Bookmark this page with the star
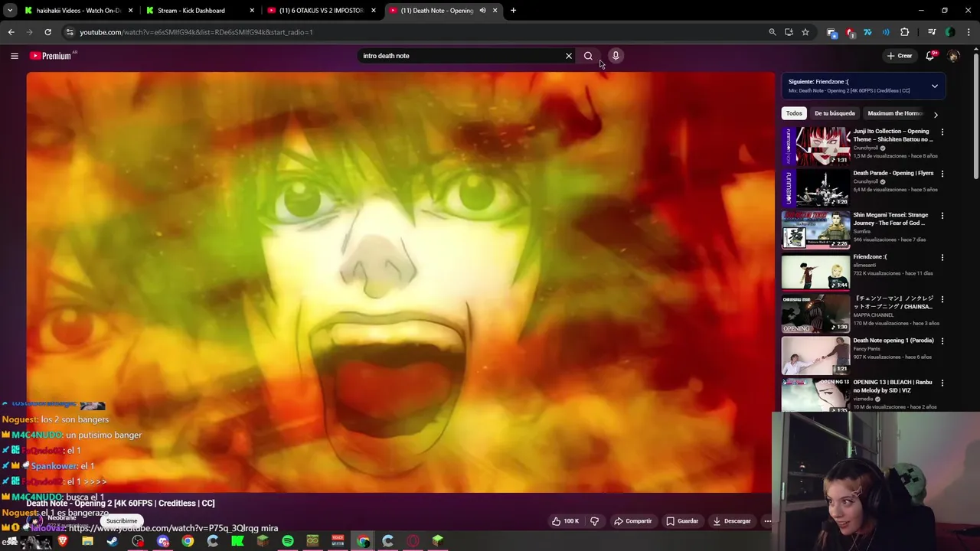The height and width of the screenshot is (551, 980). pyautogui.click(x=805, y=32)
